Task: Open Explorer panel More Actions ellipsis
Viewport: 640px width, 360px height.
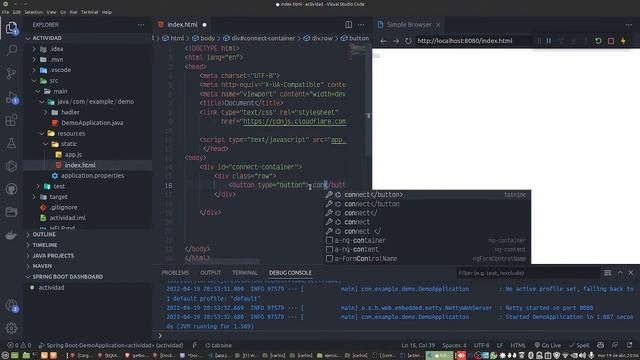Action: pos(141,25)
